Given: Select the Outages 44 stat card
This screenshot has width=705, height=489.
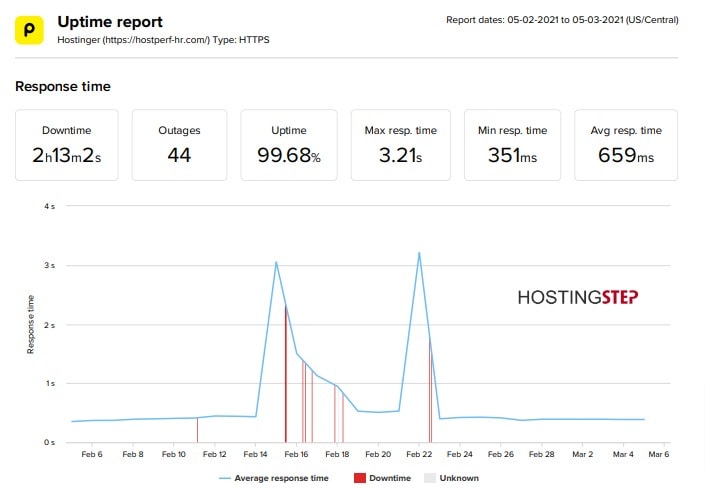Looking at the screenshot, I should tap(179, 145).
